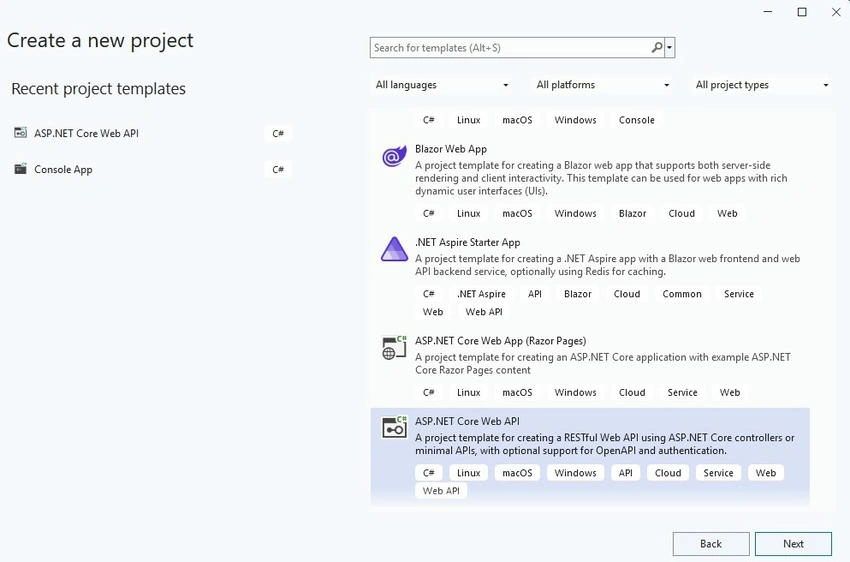Viewport: 850px width, 562px height.
Task: Click the search magnifier icon
Action: (656, 48)
